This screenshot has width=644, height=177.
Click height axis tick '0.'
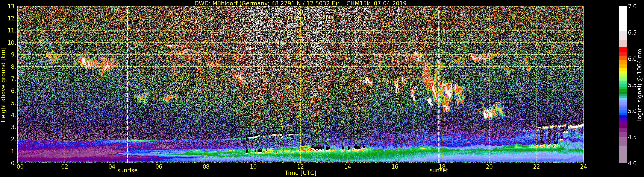tap(14, 163)
